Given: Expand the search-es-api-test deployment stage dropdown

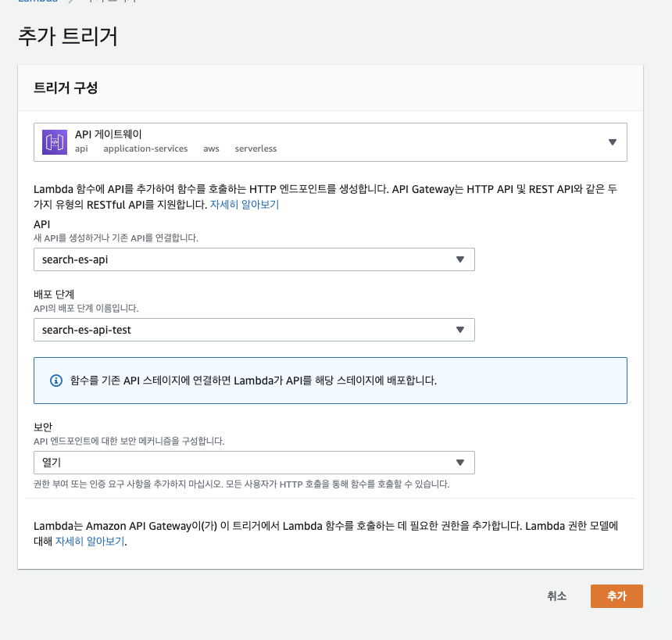Looking at the screenshot, I should 254,330.
